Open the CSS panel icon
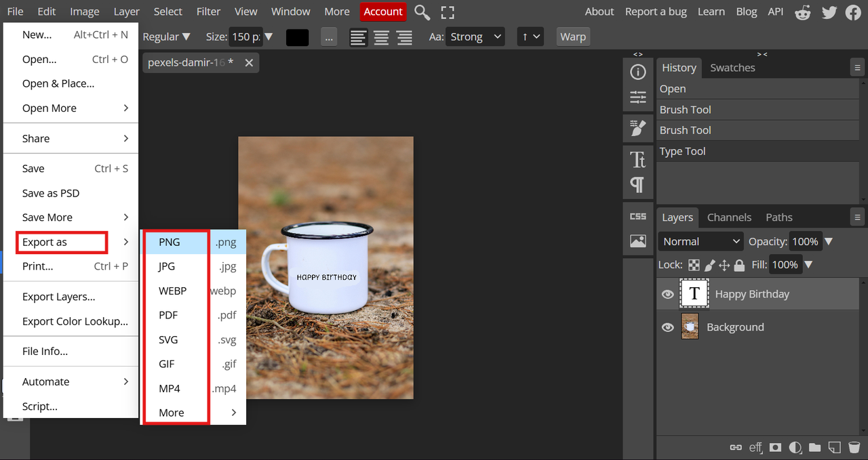This screenshot has width=868, height=460. 637,216
